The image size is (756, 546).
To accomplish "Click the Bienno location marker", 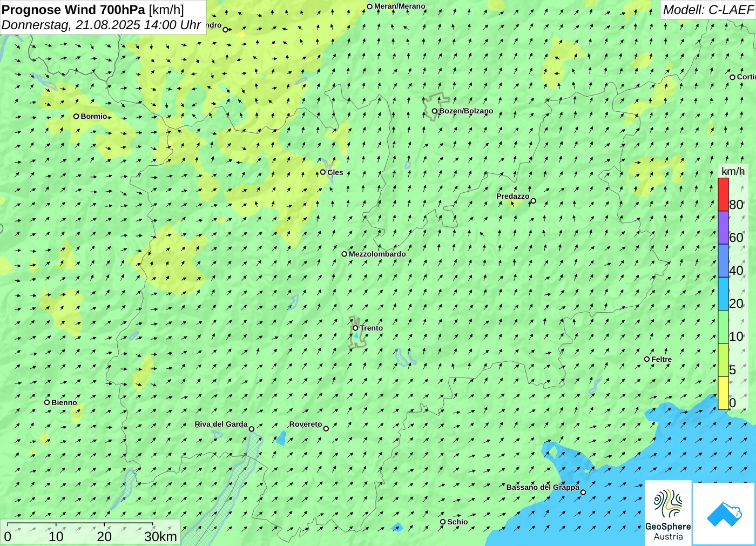I will click(x=47, y=402).
